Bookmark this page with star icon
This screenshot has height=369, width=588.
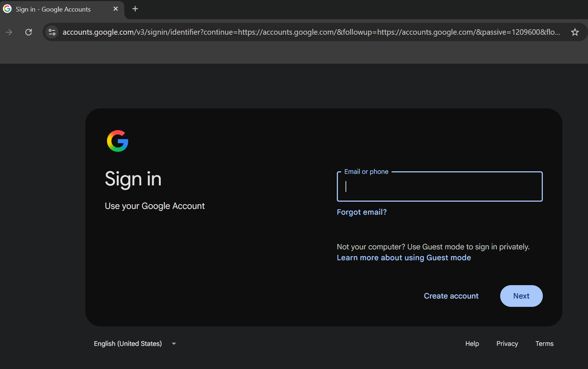pos(575,32)
